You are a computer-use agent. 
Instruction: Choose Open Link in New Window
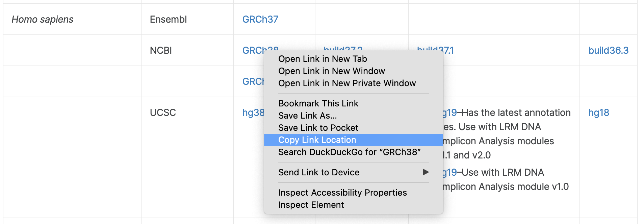pos(331,71)
